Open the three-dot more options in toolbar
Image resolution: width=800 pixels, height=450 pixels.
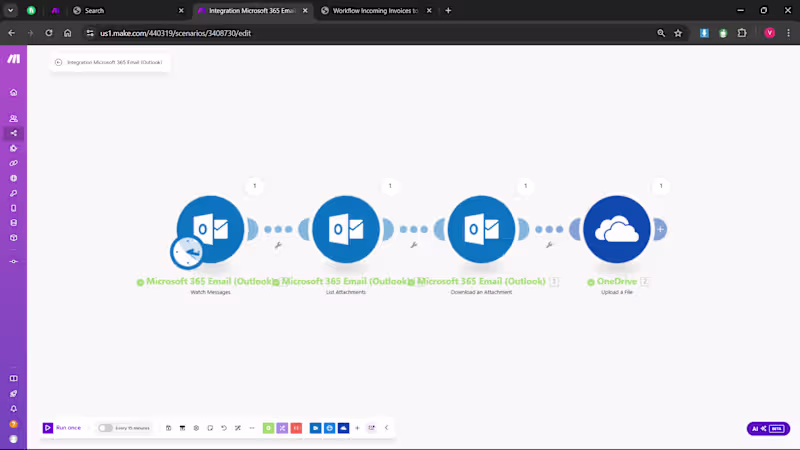coord(252,428)
